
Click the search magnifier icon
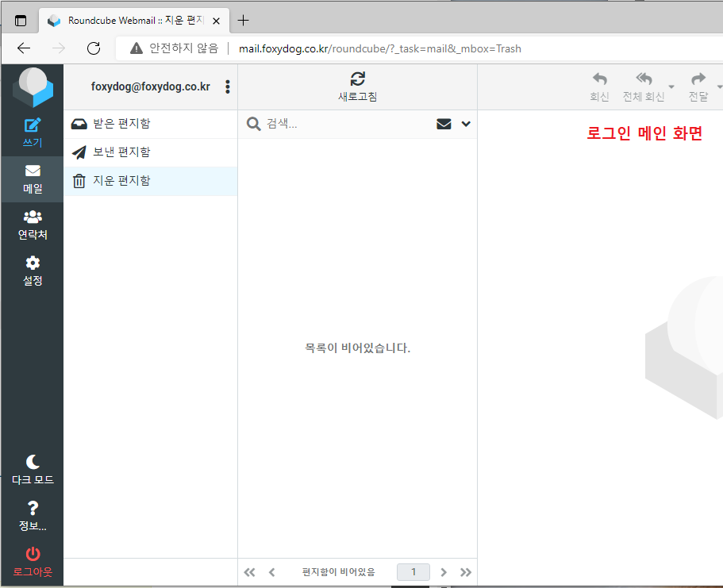pyautogui.click(x=254, y=124)
